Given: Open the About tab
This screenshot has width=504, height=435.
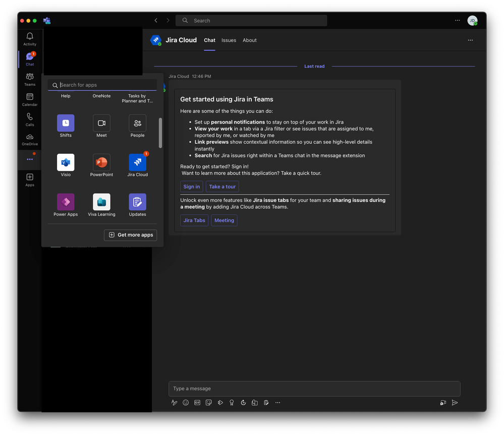Looking at the screenshot, I should click(x=249, y=40).
